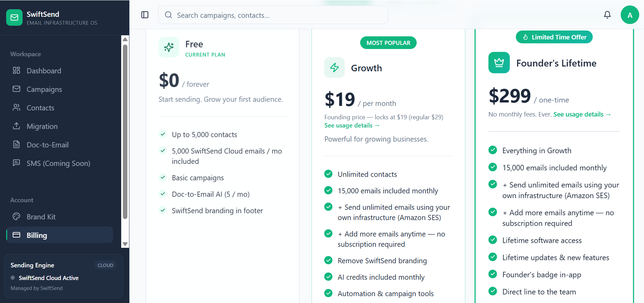Click the Dashboard grid icon
This screenshot has height=303, width=644.
tap(16, 70)
